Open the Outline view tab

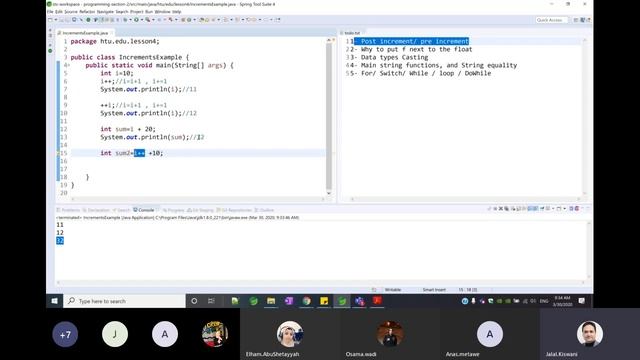(x=265, y=210)
